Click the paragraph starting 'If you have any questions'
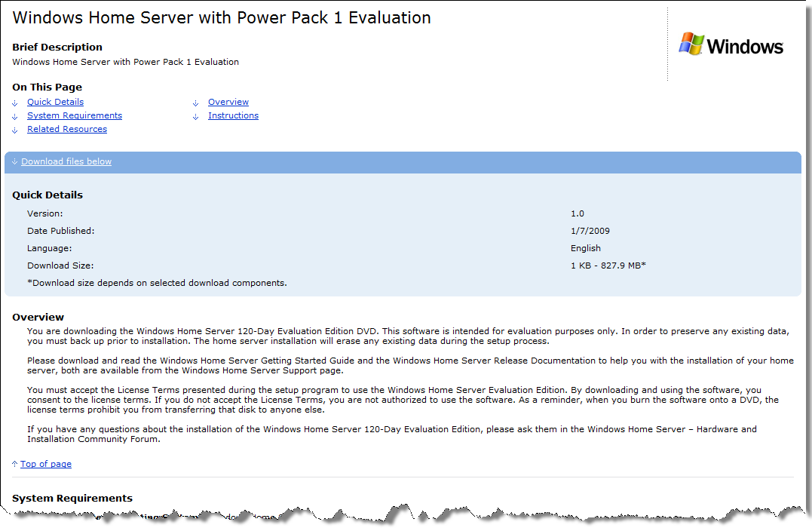 click(392, 434)
